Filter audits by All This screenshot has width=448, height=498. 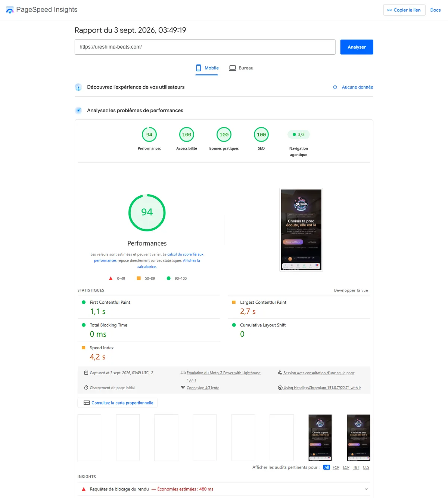(327, 467)
